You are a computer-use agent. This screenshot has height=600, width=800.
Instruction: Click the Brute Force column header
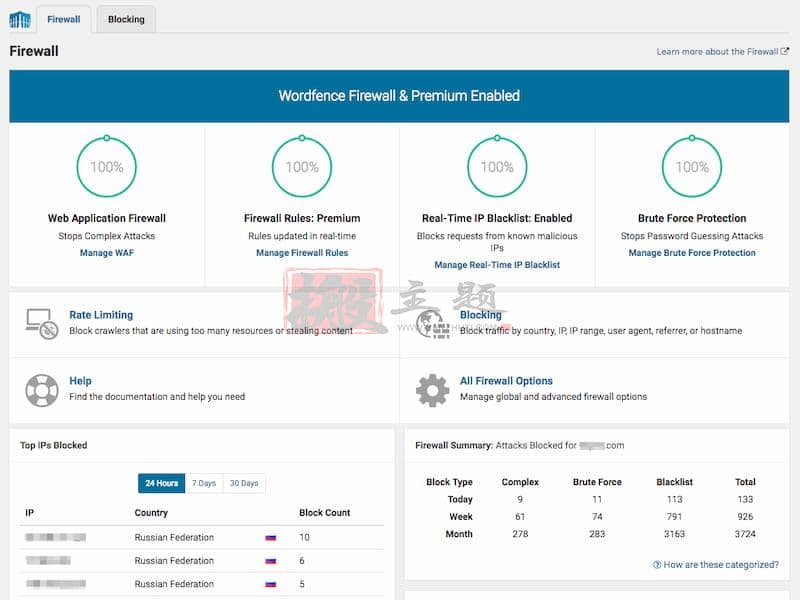[597, 482]
